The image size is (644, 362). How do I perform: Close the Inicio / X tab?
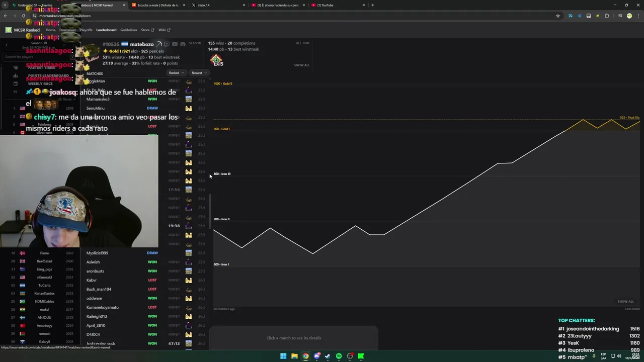[244, 5]
